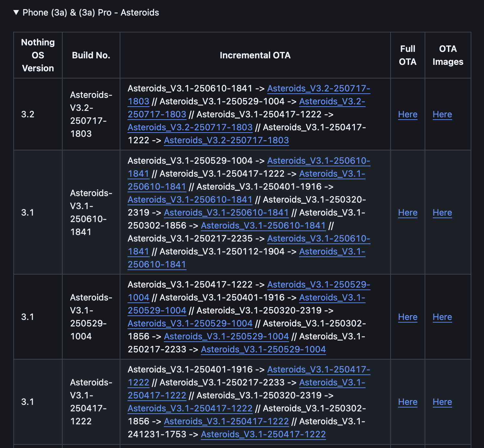Viewport: 484px width, 448px height.
Task: Open incremental OTA from V3.1-250417-1222 to V3.1-250529-1004
Action: (x=318, y=285)
